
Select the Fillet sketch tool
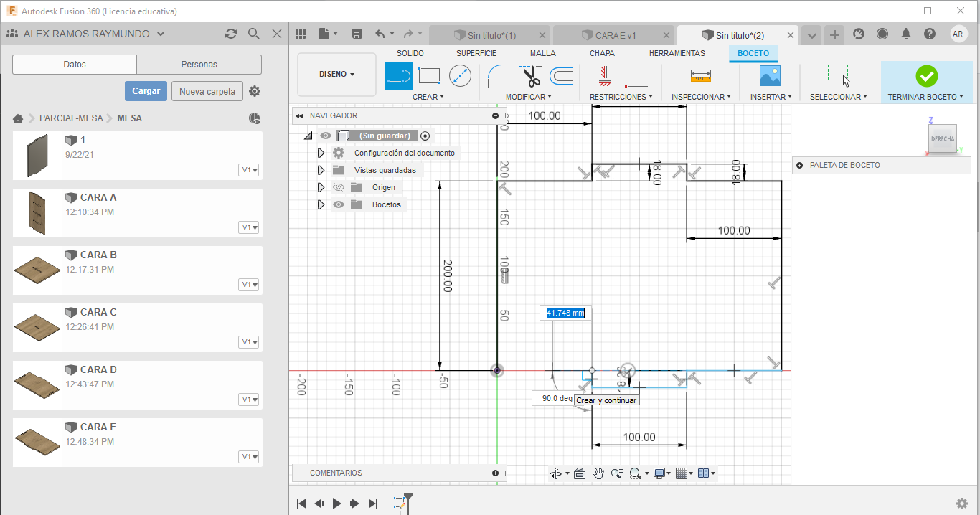coord(499,75)
